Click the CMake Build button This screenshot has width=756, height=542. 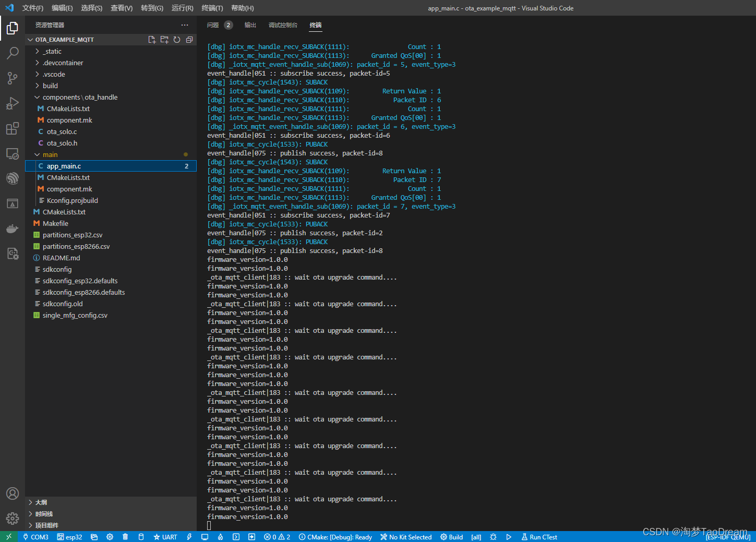click(451, 537)
